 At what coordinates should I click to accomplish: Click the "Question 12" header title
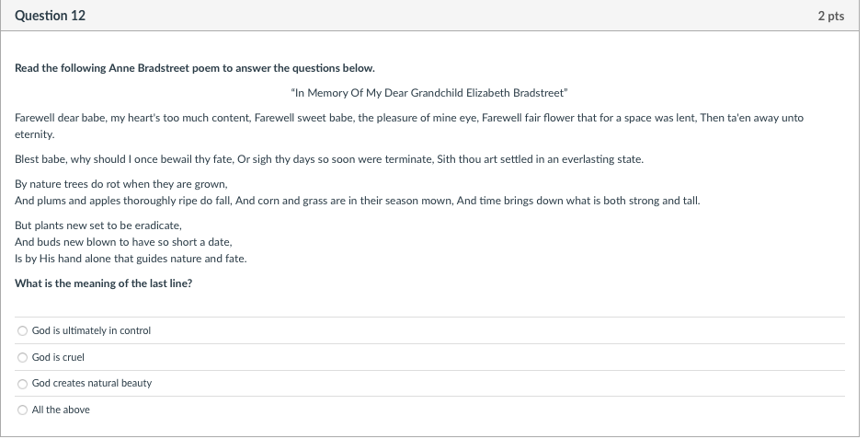click(51, 16)
